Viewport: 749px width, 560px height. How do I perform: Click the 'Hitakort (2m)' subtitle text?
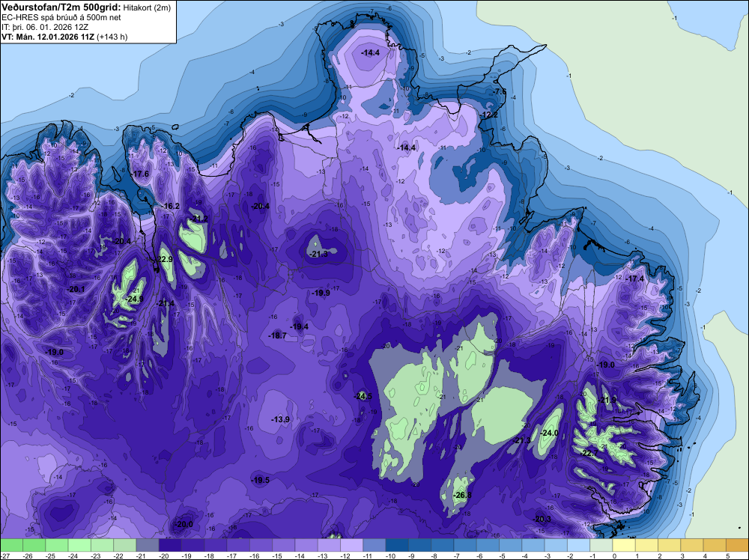pyautogui.click(x=147, y=7)
